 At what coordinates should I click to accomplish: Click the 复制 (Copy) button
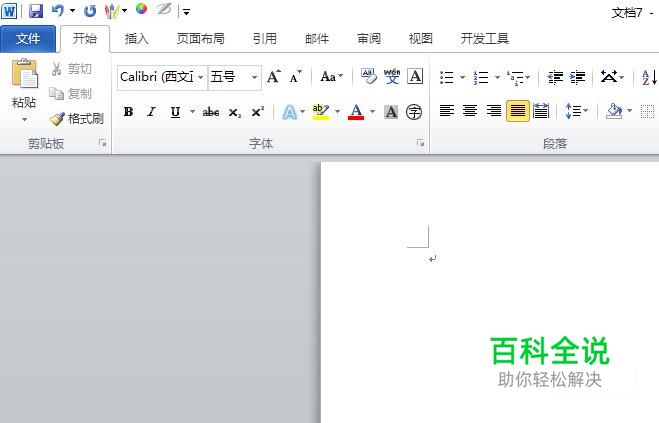pyautogui.click(x=71, y=93)
